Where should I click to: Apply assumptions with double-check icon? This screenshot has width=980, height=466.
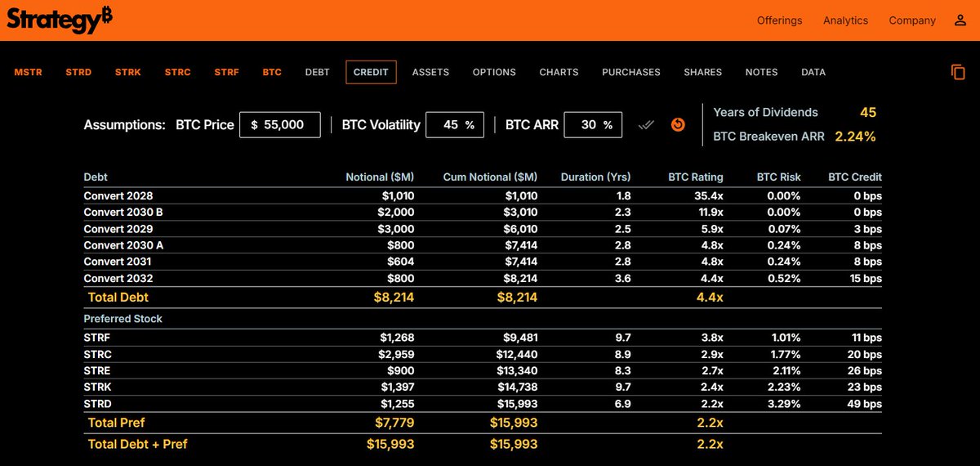coord(646,125)
